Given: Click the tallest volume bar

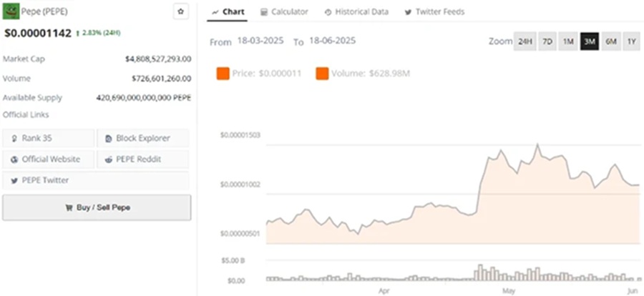Looking at the screenshot, I should point(481,272).
